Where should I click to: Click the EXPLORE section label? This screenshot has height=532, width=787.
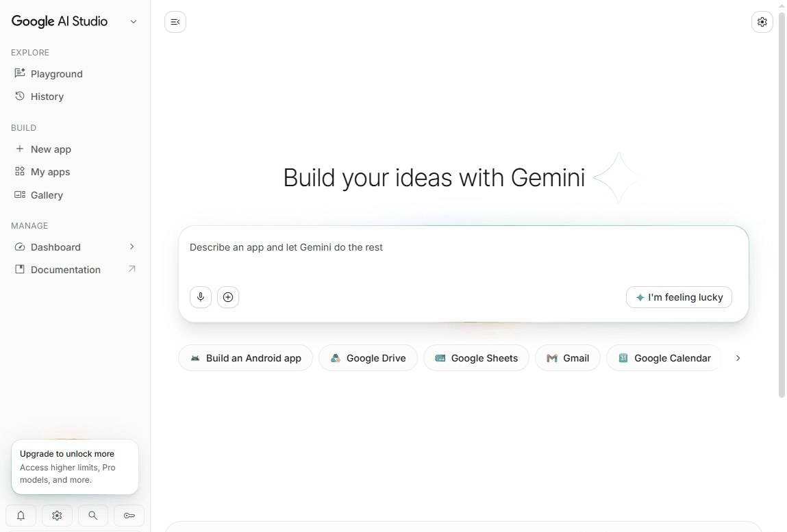30,52
